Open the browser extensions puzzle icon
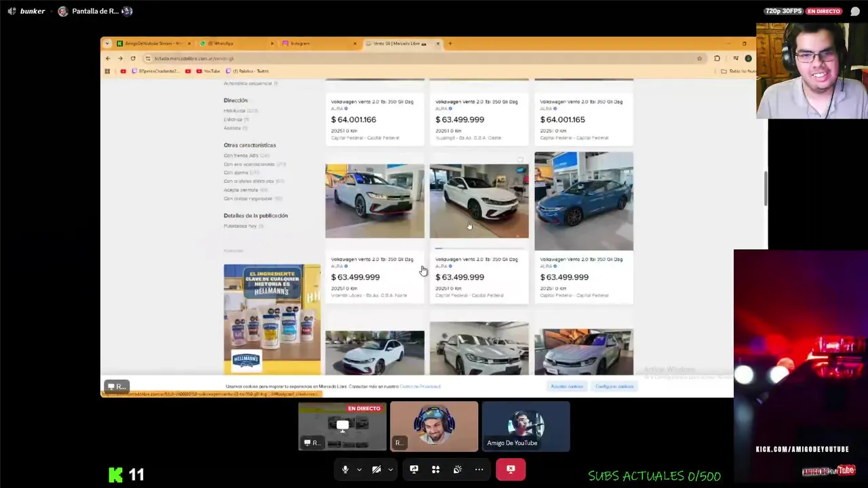868x488 pixels. point(717,58)
